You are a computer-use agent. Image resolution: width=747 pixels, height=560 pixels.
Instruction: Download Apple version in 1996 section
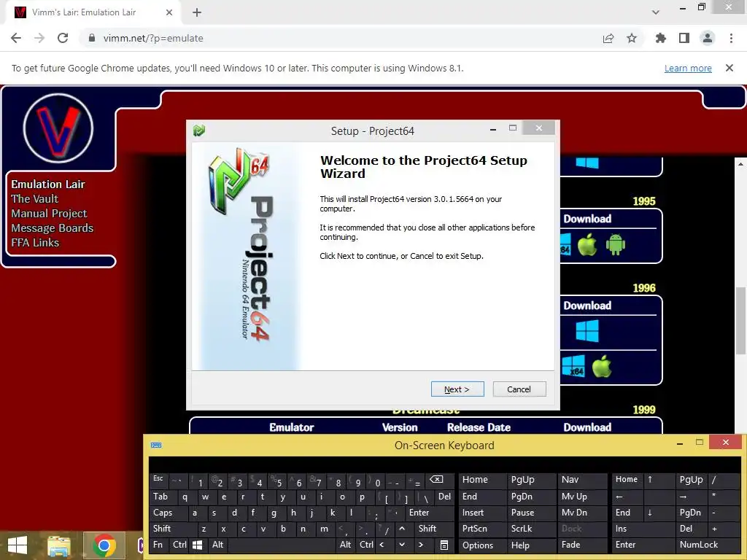(x=602, y=366)
